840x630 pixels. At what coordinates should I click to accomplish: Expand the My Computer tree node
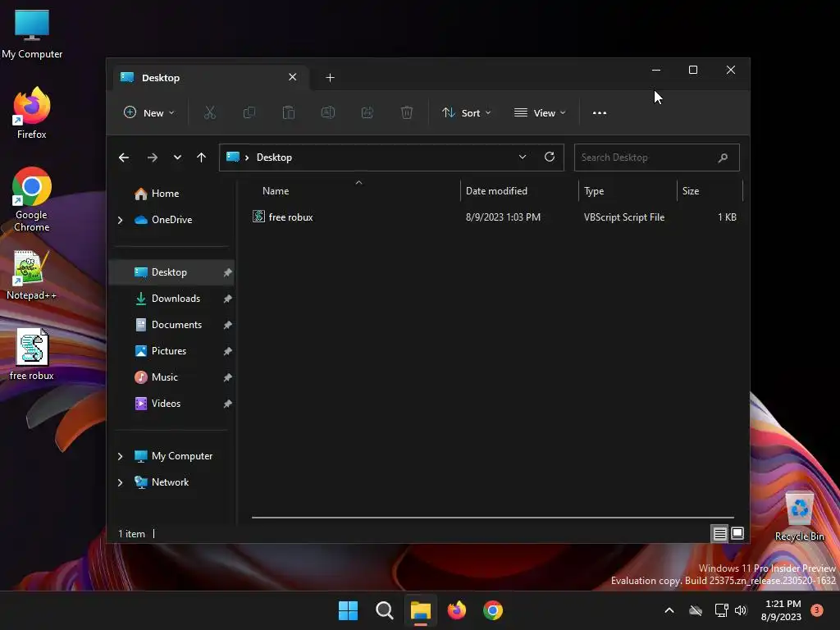[x=120, y=456]
